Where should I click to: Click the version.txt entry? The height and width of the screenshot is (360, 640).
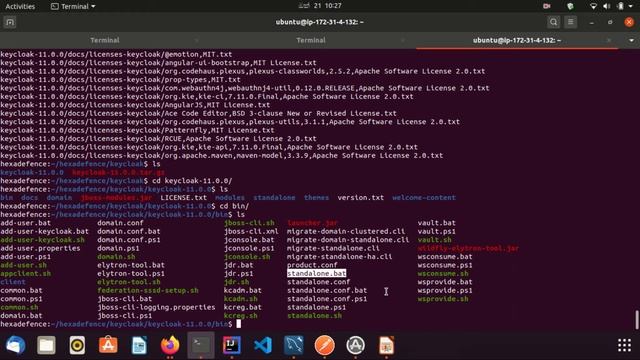click(360, 198)
